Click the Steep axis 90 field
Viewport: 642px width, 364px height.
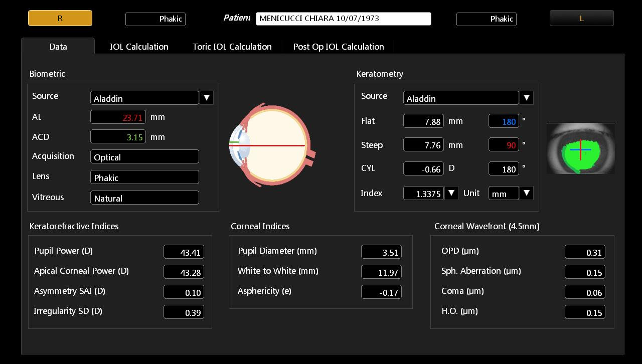click(504, 145)
